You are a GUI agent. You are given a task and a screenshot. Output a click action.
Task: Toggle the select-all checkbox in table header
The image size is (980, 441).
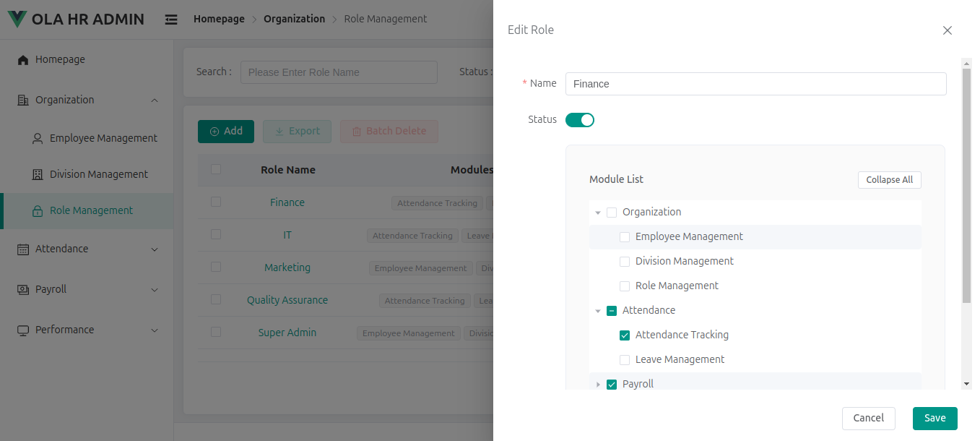[216, 169]
